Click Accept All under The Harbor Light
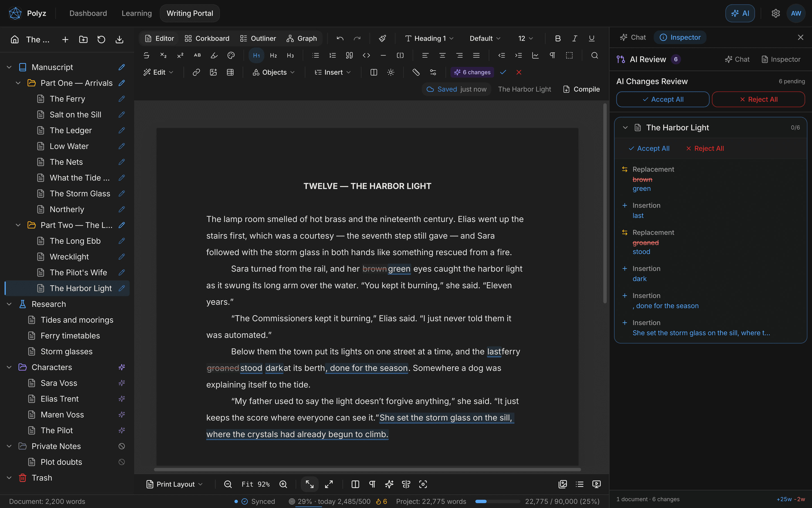Image resolution: width=812 pixels, height=508 pixels. coord(649,148)
